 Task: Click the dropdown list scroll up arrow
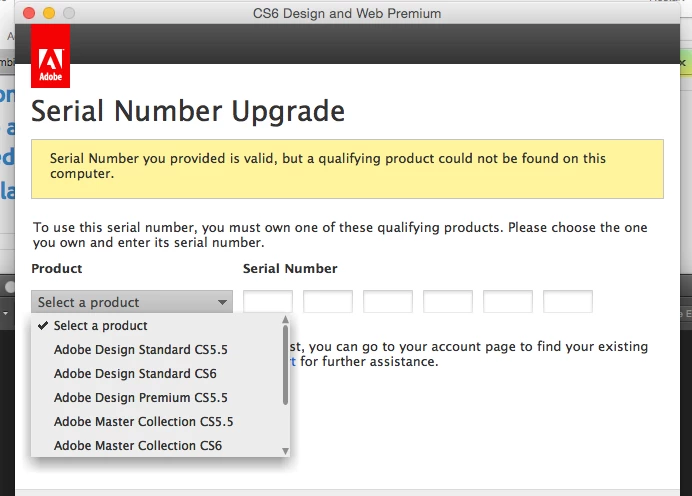point(286,319)
